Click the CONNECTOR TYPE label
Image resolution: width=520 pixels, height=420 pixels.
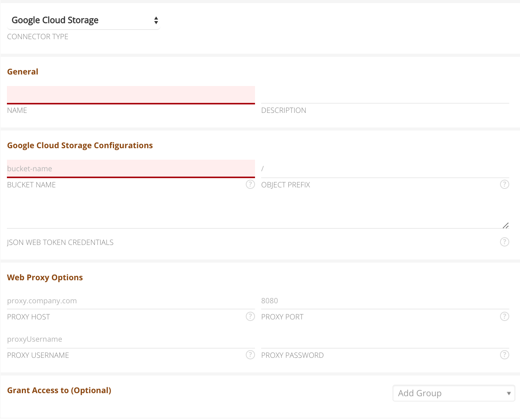pyautogui.click(x=38, y=36)
